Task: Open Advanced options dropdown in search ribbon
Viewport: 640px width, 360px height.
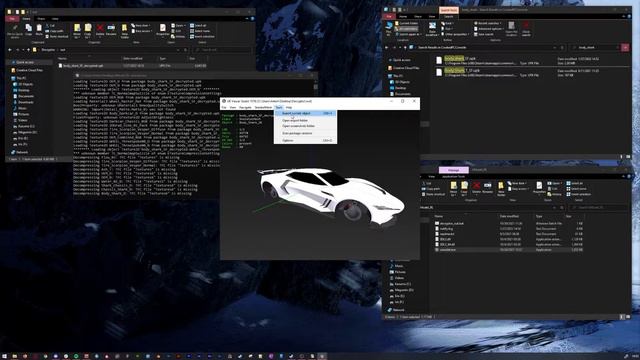Action: [x=488, y=29]
